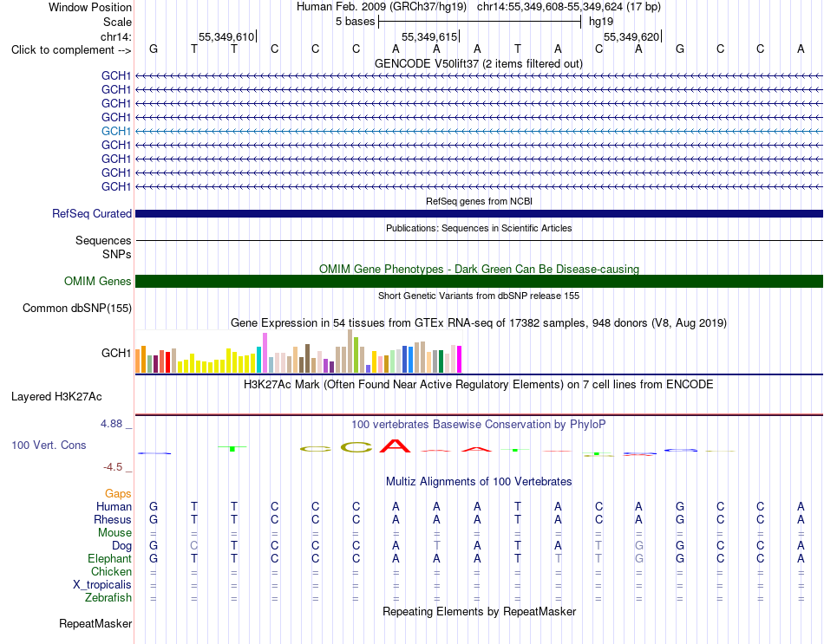Click the light-blue highlighted GCH1 transcript label
824x644 pixels.
pos(116,131)
